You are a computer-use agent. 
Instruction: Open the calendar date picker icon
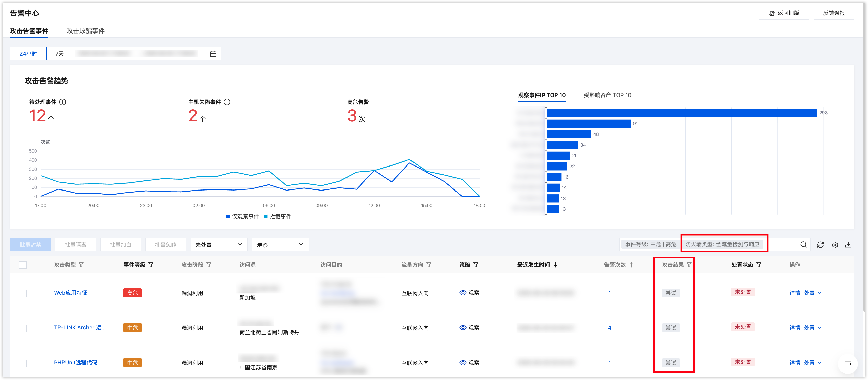click(x=213, y=54)
